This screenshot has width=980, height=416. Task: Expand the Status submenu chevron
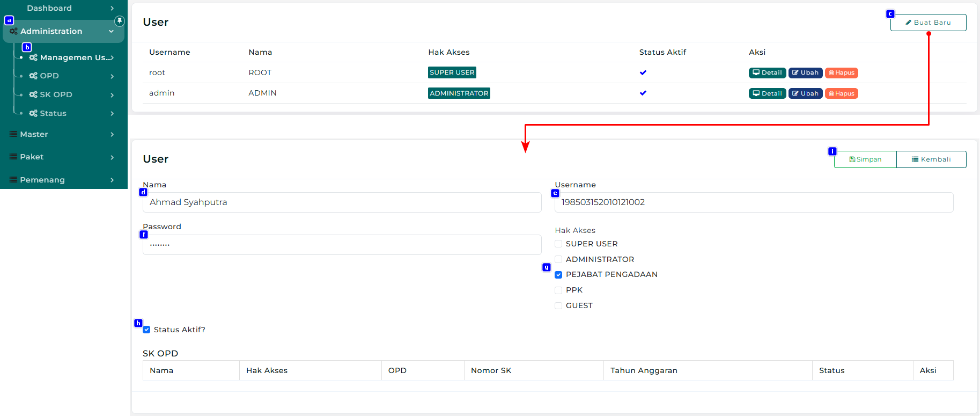(112, 113)
